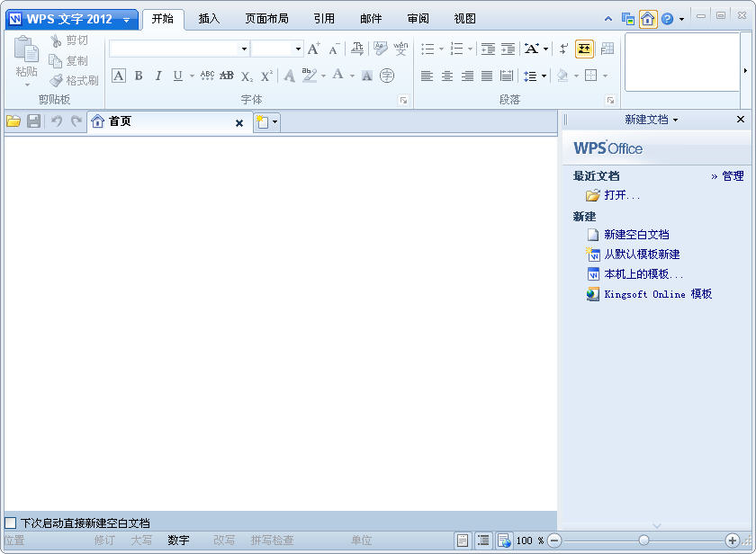
Task: Open highlight color dropdown arrow
Action: point(323,76)
